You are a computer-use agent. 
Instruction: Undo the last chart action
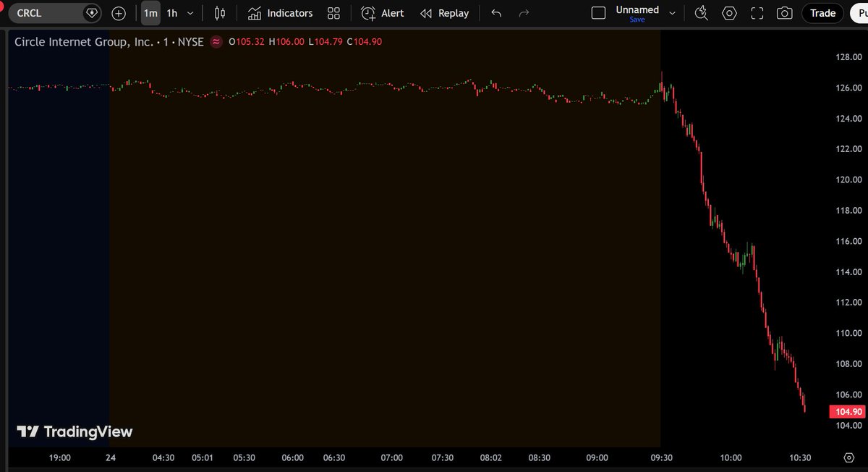tap(496, 13)
